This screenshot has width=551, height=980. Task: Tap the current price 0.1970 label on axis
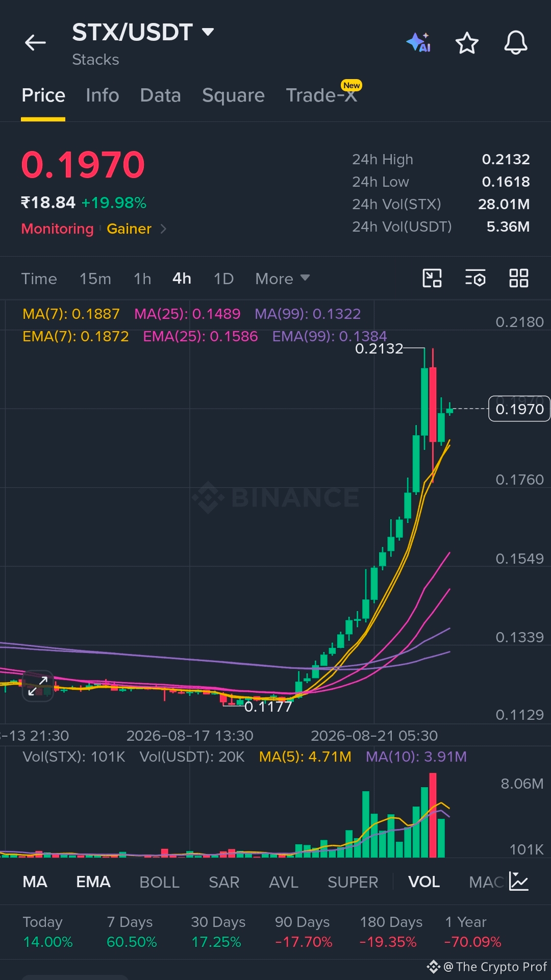[519, 409]
